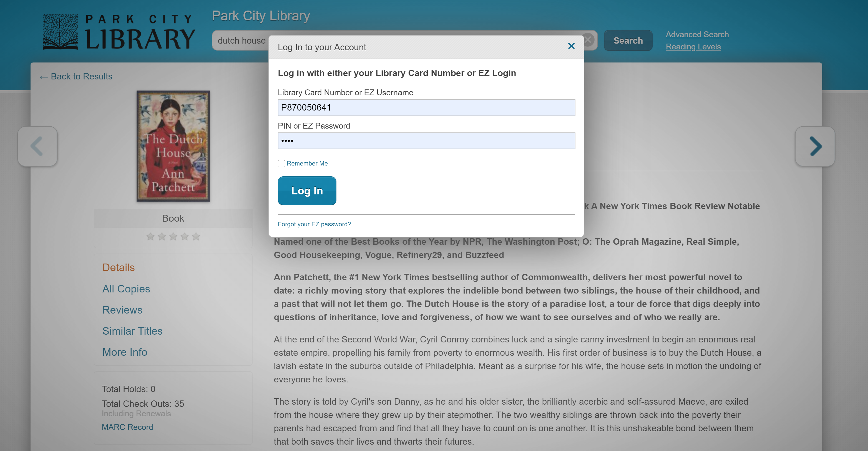The image size is (868, 451).
Task: Close the Log In dialog
Action: pos(571,46)
